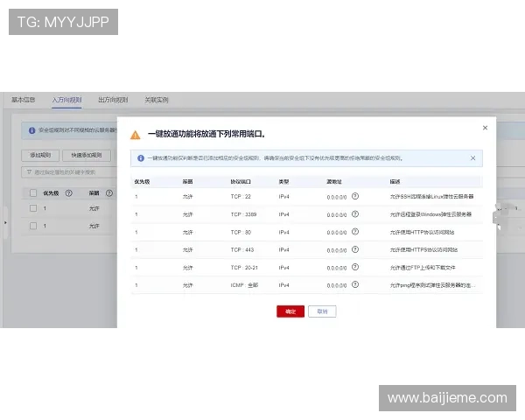The height and width of the screenshot is (420, 525).
Task: Confirm with the red 确定 button
Action: 290,311
